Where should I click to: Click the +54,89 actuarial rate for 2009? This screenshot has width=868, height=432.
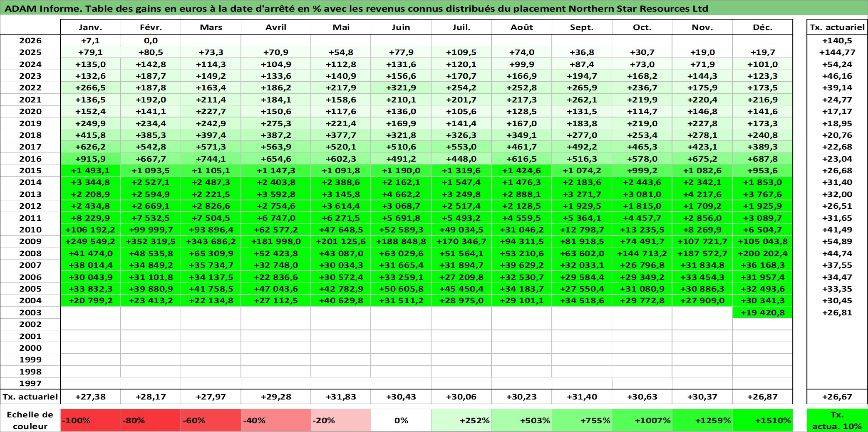click(x=837, y=242)
